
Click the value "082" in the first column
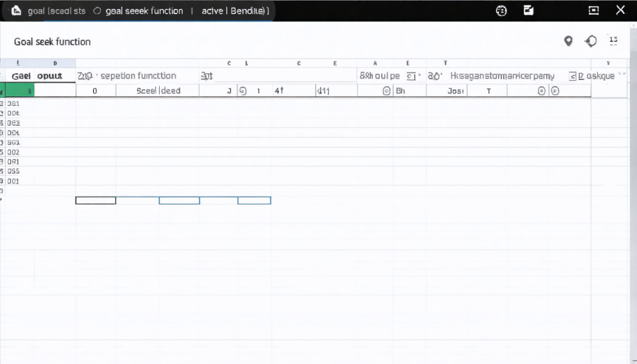coord(13,123)
